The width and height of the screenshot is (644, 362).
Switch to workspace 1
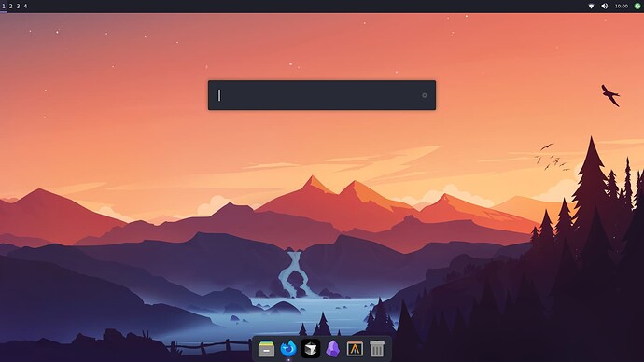tap(4, 7)
